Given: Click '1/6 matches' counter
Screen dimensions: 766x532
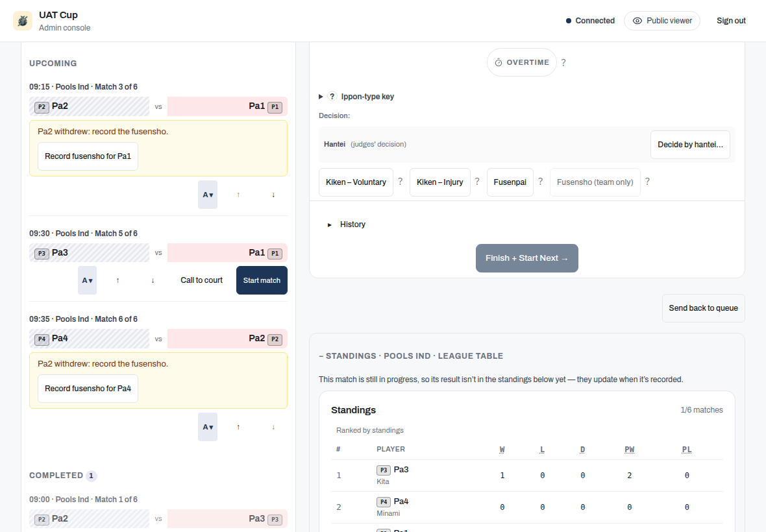Looking at the screenshot, I should tap(702, 410).
